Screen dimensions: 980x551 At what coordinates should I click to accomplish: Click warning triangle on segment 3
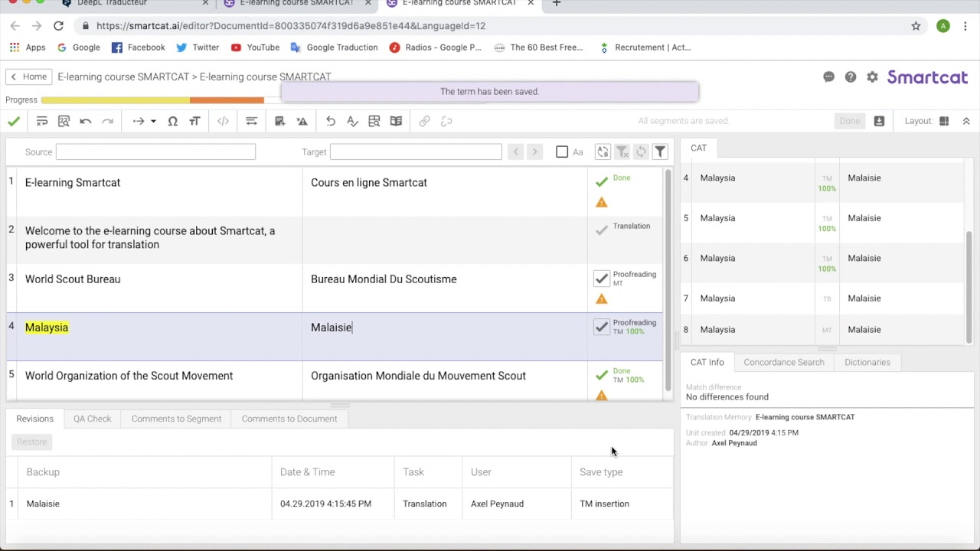[x=602, y=299]
